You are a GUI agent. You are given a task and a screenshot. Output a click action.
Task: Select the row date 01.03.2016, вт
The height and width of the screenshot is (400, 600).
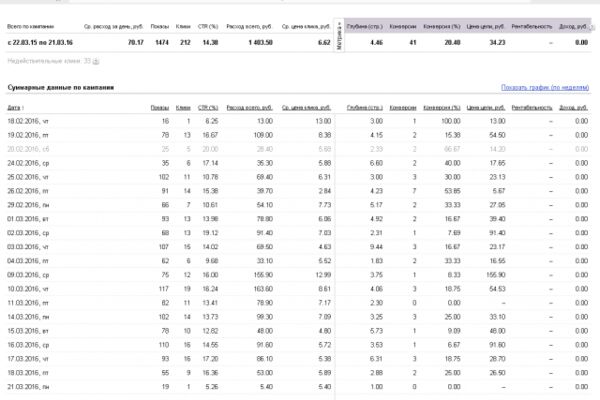(28, 219)
